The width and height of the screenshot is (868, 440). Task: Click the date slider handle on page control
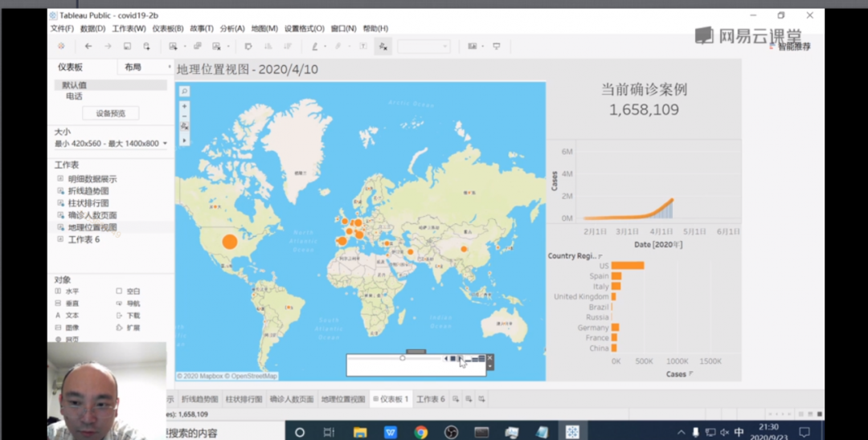(x=403, y=358)
